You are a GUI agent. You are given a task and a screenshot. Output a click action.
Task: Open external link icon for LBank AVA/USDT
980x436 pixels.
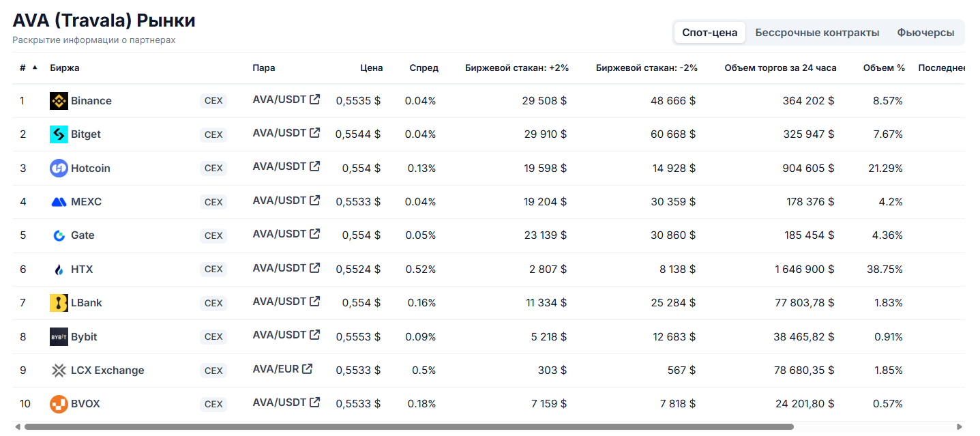coord(314,302)
